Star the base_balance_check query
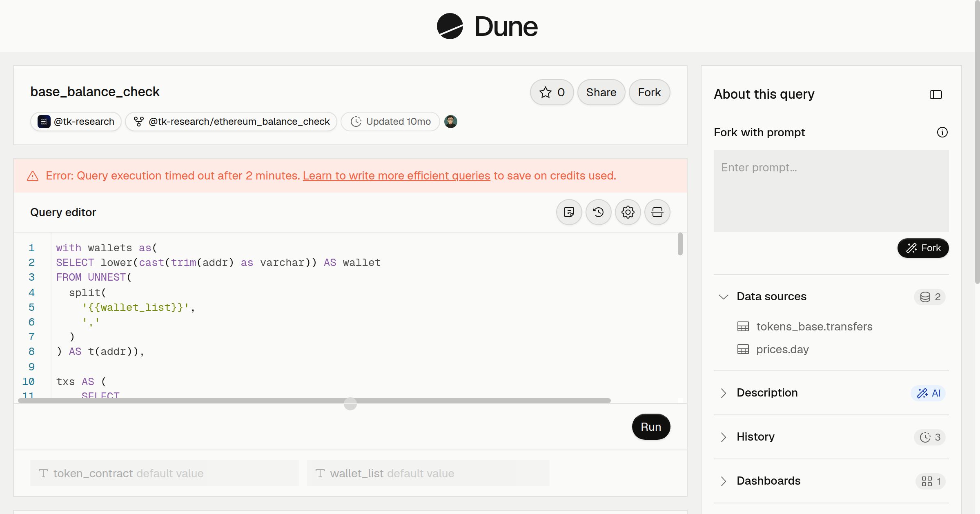Image resolution: width=980 pixels, height=514 pixels. point(552,92)
